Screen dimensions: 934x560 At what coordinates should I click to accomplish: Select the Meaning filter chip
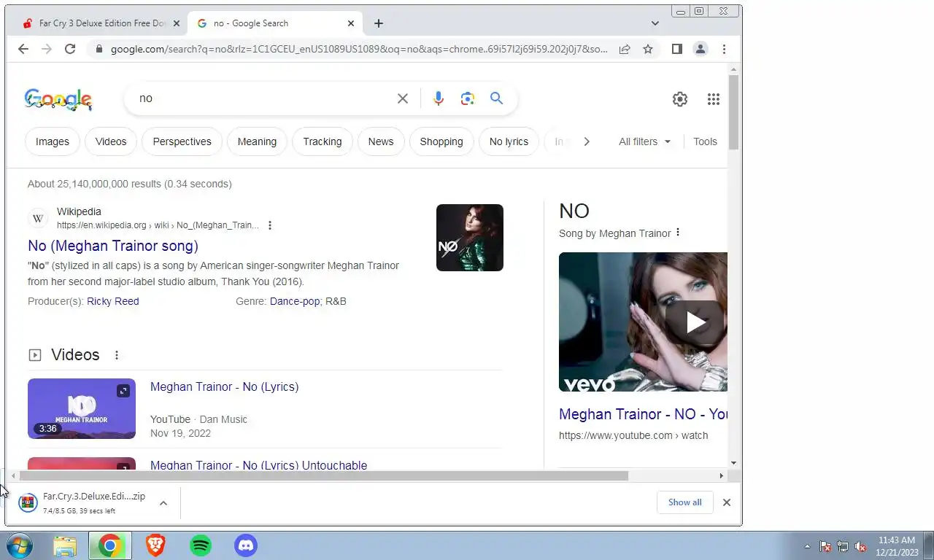point(257,141)
